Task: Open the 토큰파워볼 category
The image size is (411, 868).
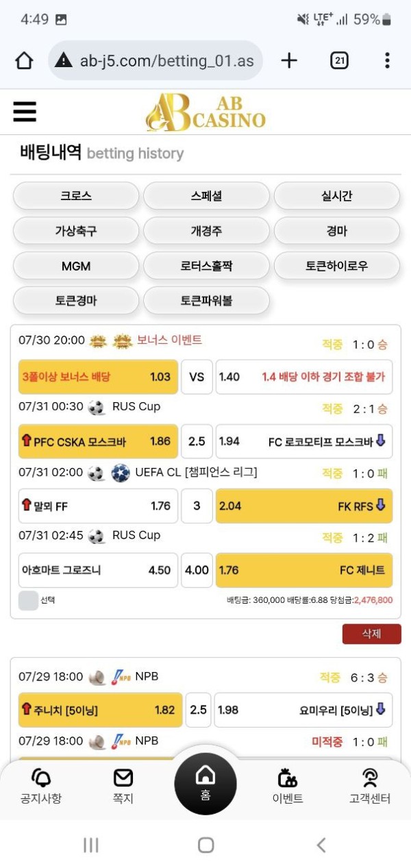Action: pyautogui.click(x=206, y=301)
